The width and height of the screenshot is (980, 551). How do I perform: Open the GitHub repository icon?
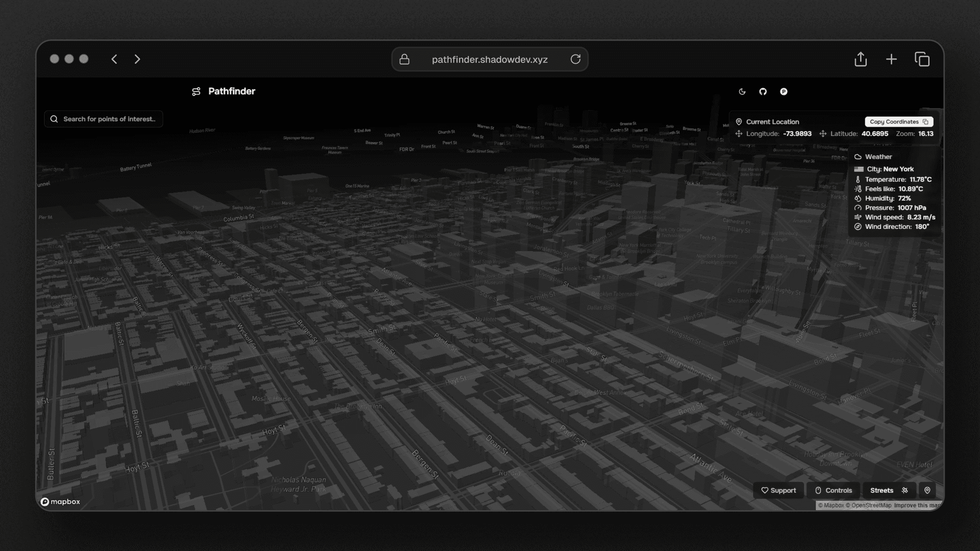[x=763, y=91]
